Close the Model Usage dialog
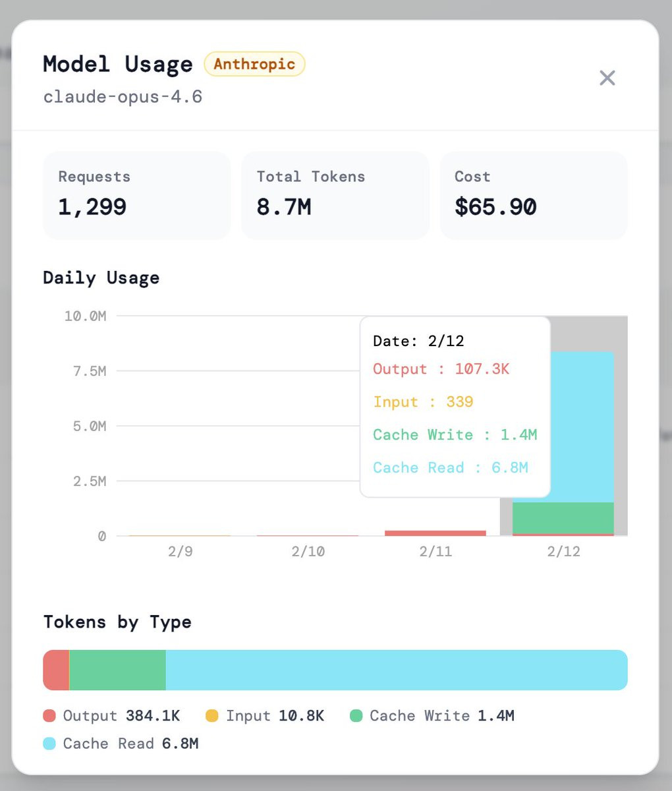This screenshot has width=672, height=791. pyautogui.click(x=607, y=78)
